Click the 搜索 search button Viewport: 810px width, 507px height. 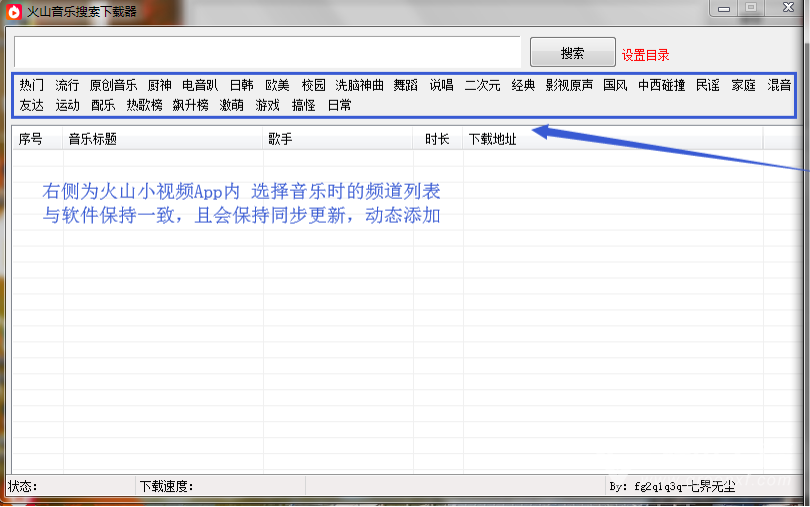click(572, 52)
